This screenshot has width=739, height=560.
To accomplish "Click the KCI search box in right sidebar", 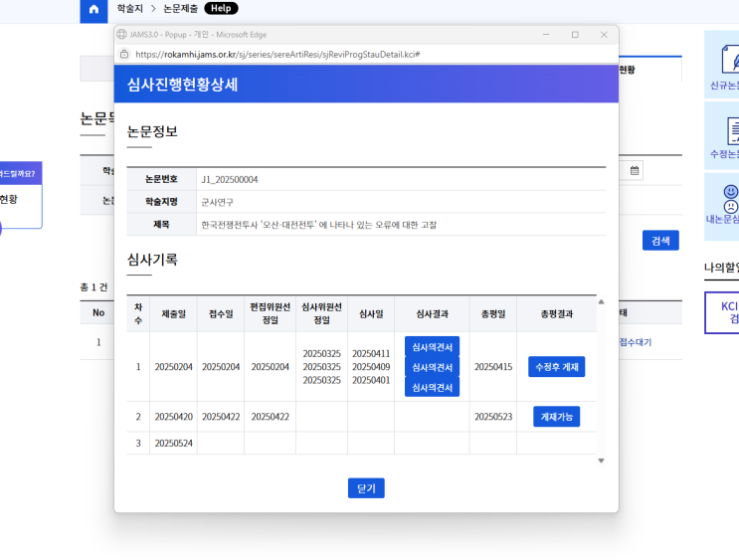I will pos(722,312).
